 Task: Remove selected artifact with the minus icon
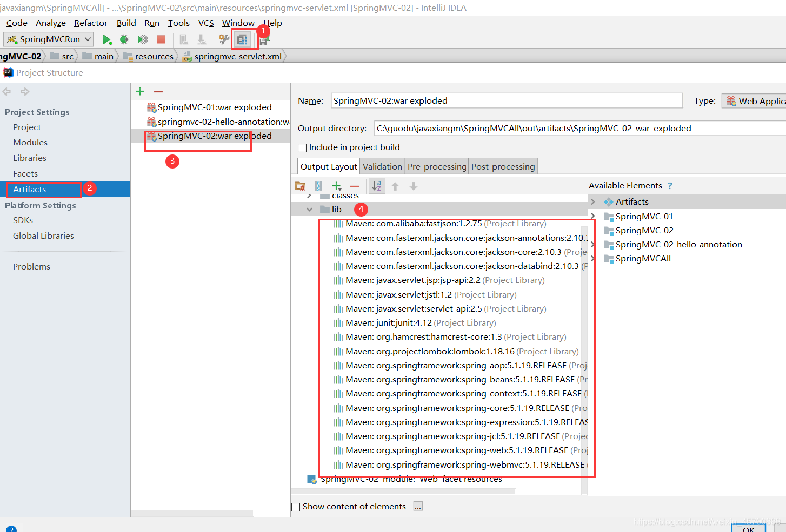[x=158, y=91]
